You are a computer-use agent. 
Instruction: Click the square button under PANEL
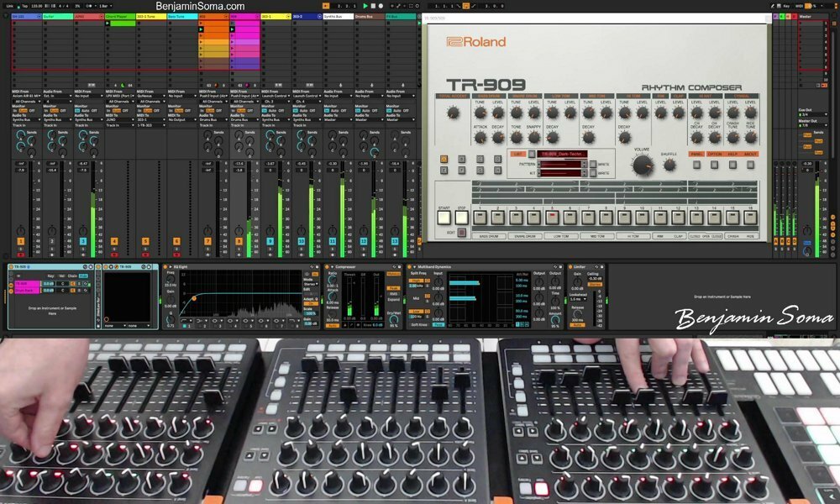point(696,165)
